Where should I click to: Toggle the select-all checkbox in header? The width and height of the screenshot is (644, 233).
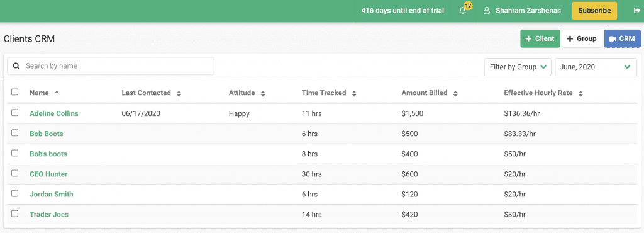(x=15, y=92)
